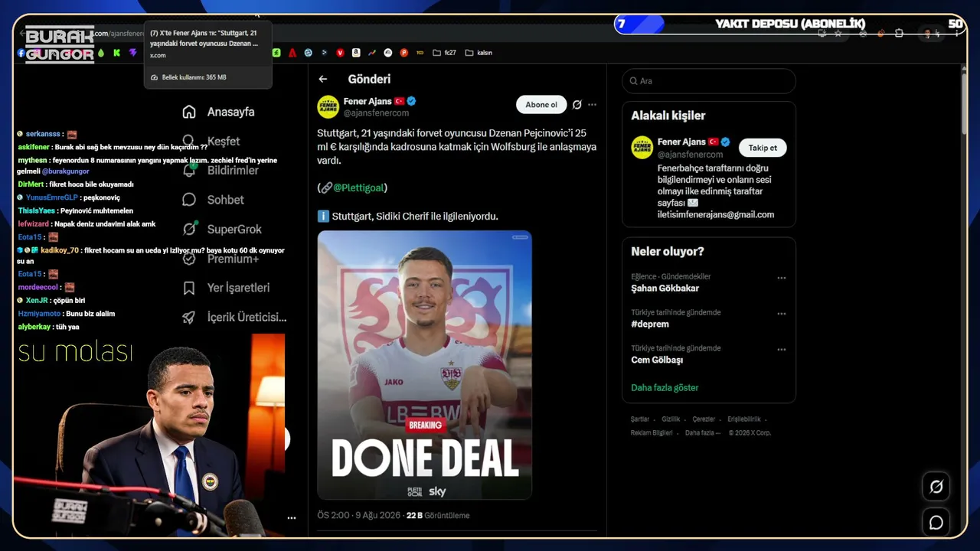This screenshot has width=980, height=551.
Task: Click Fener Ajans avatar in Alakalı kişiler
Action: 642,148
